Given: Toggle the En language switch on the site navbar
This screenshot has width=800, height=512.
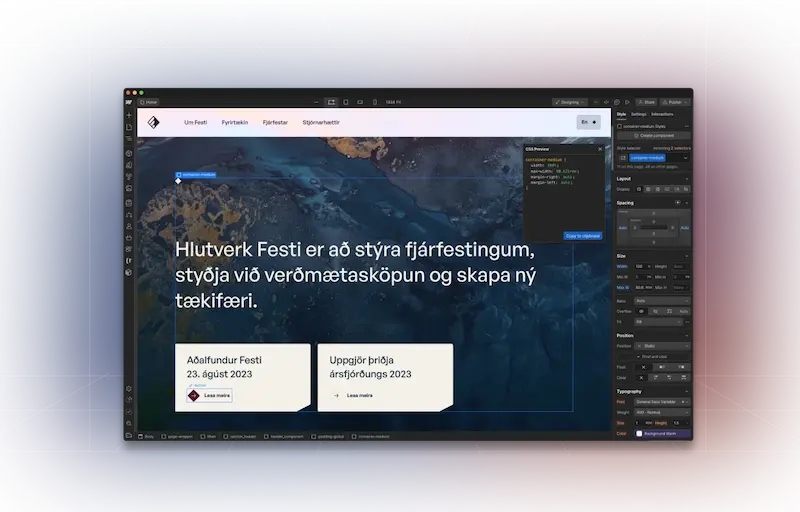Looking at the screenshot, I should point(587,123).
